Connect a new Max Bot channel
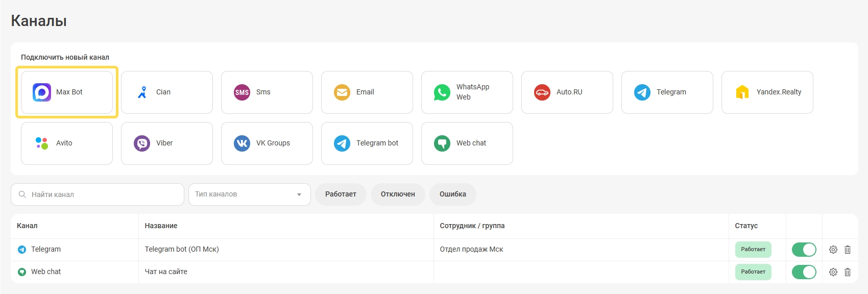 click(67, 92)
